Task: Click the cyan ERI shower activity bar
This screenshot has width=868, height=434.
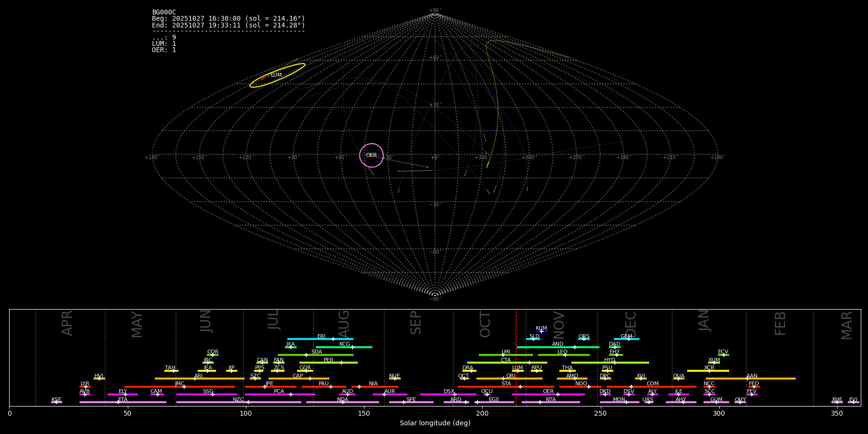Action: [309, 339]
